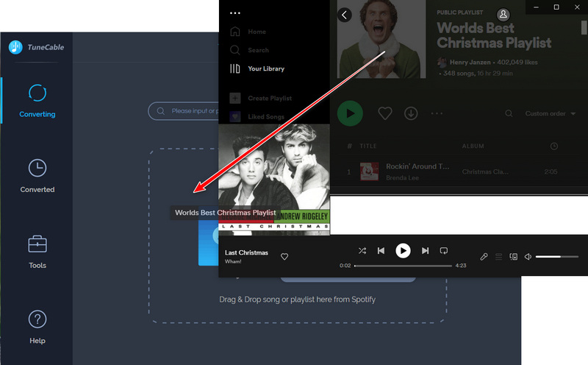This screenshot has width=588, height=365.
Task: Sort by ALBUM column header
Action: point(473,146)
